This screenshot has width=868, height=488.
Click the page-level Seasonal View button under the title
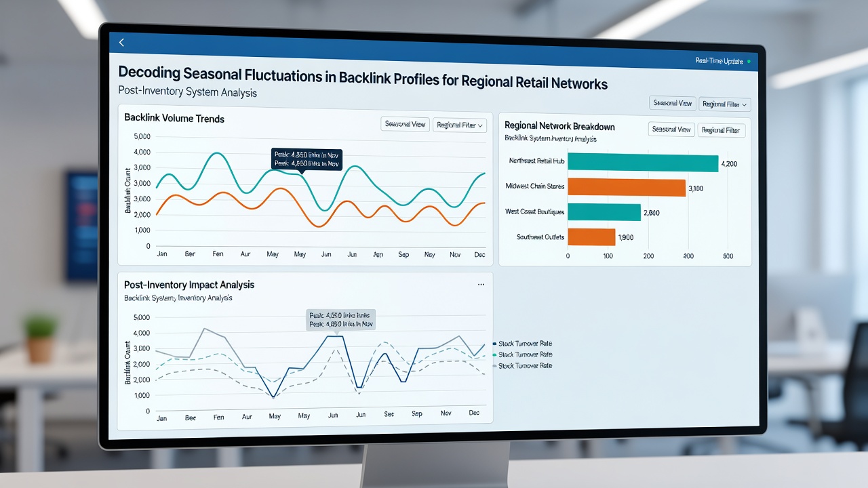coord(671,103)
